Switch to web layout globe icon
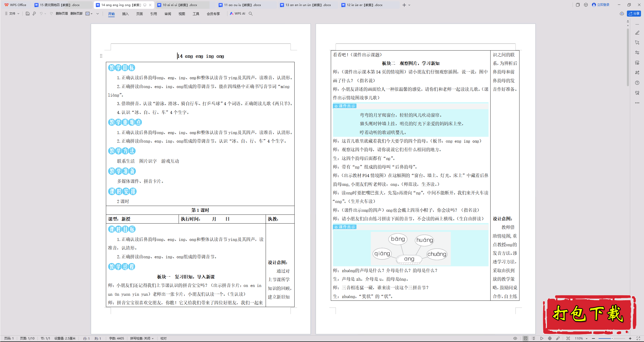Screen dimensions: 644x342 point(550,338)
